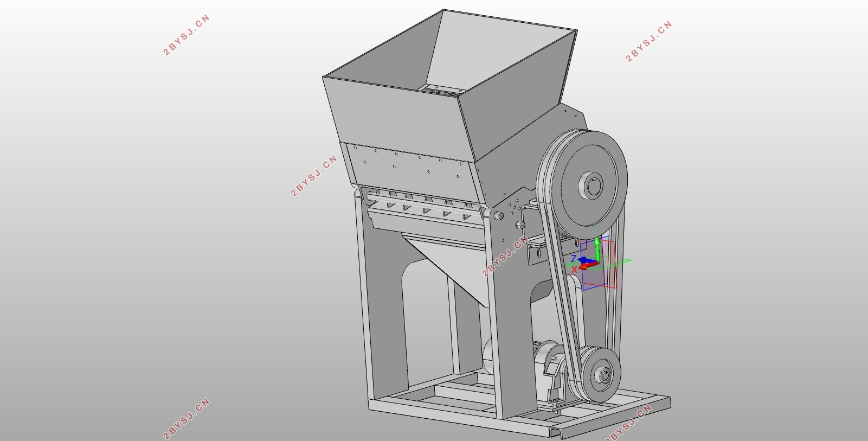Click the top-left 2BYSJ.CN watermark
Image resolution: width=868 pixels, height=441 pixels.
pyautogui.click(x=186, y=35)
